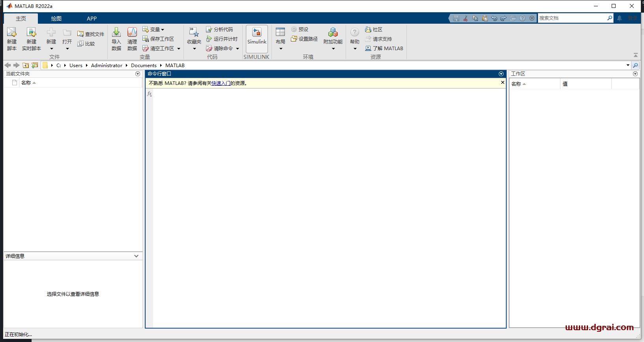Open the address bar path history dropdown
Screen dimensions: 644x342
tap(628, 65)
